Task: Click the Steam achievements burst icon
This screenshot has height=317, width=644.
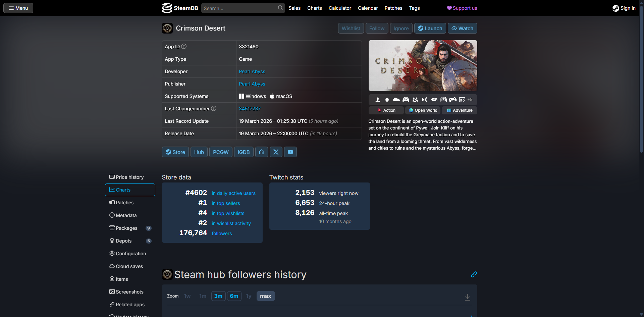Action: coord(387,100)
